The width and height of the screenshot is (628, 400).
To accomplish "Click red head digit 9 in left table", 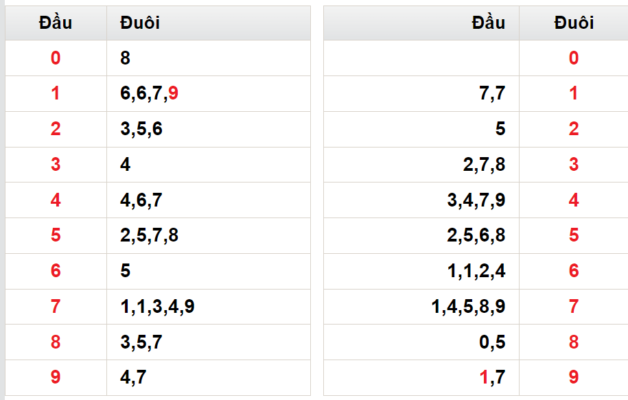I will point(56,377).
